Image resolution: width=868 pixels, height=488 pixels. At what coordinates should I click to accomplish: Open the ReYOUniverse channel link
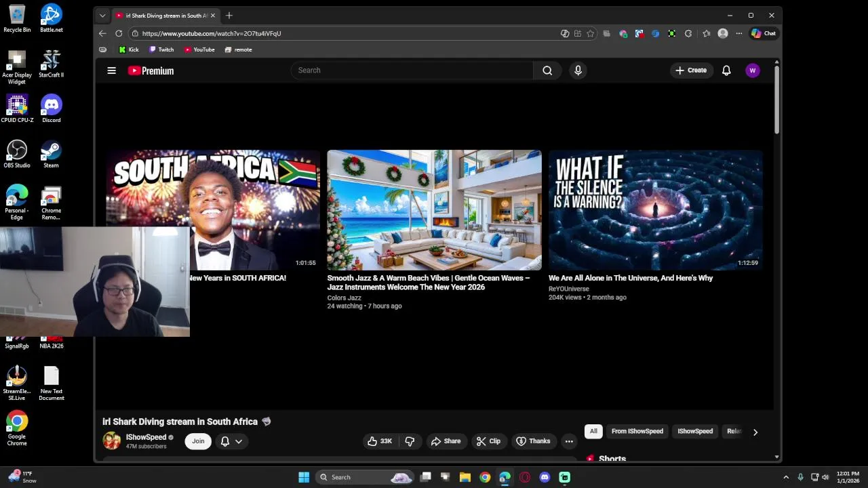point(569,289)
